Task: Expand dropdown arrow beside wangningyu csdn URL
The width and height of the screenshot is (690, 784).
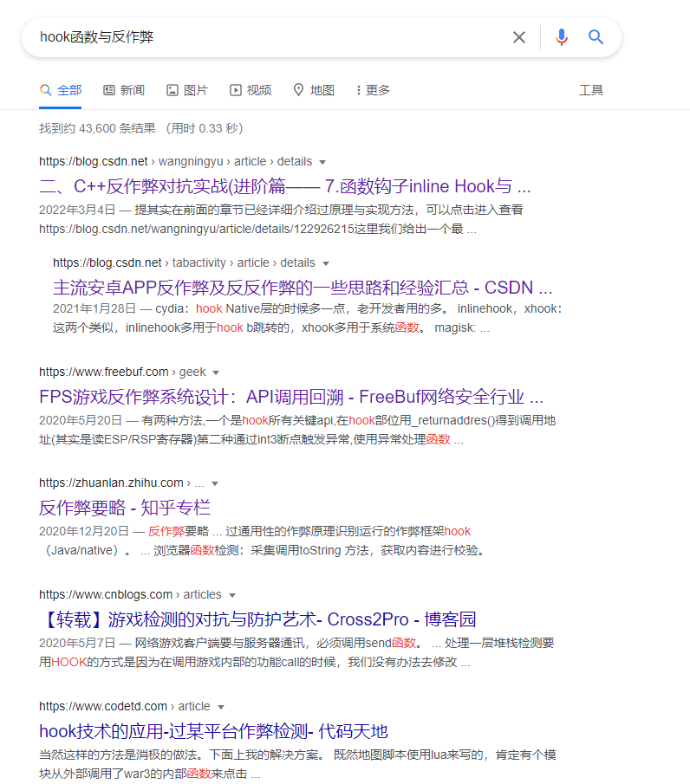Action: coord(322,162)
